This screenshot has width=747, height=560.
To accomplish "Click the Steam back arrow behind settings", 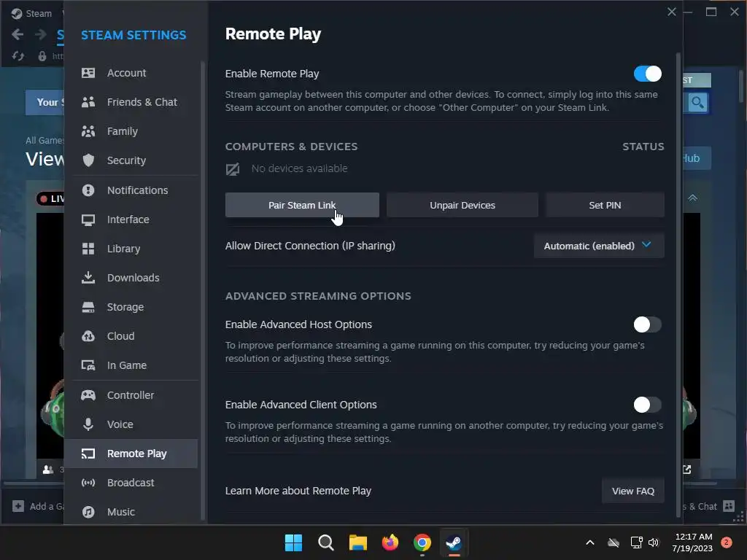I will click(x=18, y=34).
